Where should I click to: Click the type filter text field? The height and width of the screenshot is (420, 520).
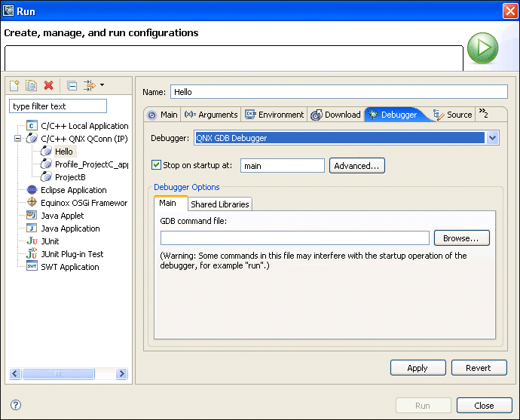(x=58, y=106)
